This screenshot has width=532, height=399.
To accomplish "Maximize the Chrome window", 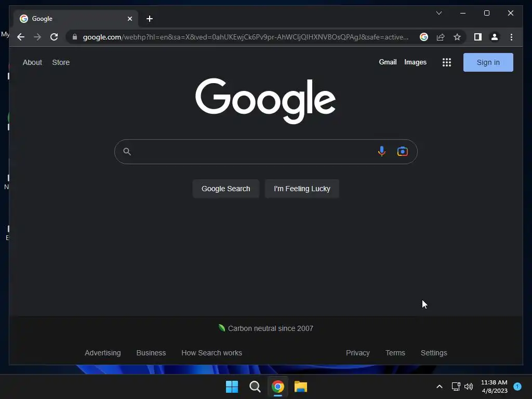I will 486,13.
